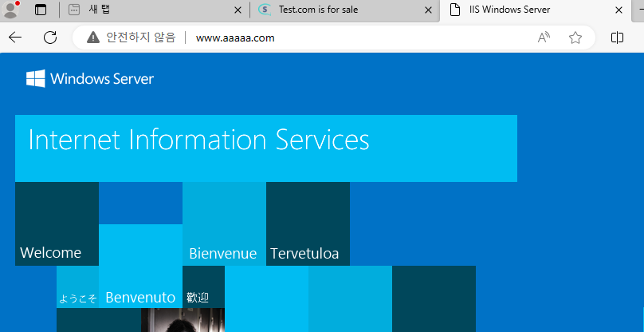Open the tab actions menu icon

pos(41,10)
